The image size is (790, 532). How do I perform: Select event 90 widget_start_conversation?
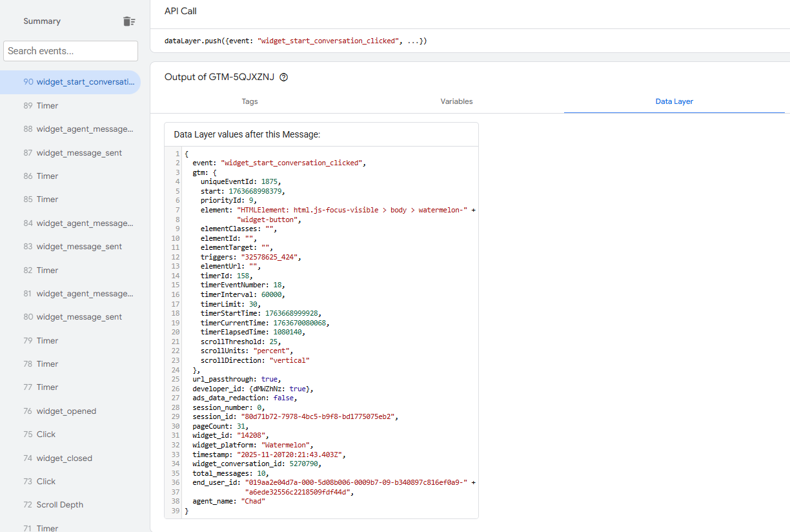pos(70,82)
